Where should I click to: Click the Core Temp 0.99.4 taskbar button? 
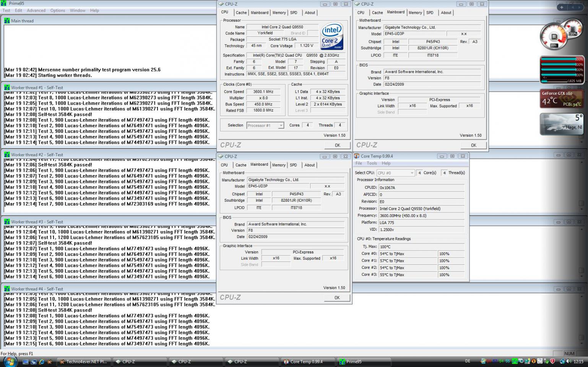point(308,361)
